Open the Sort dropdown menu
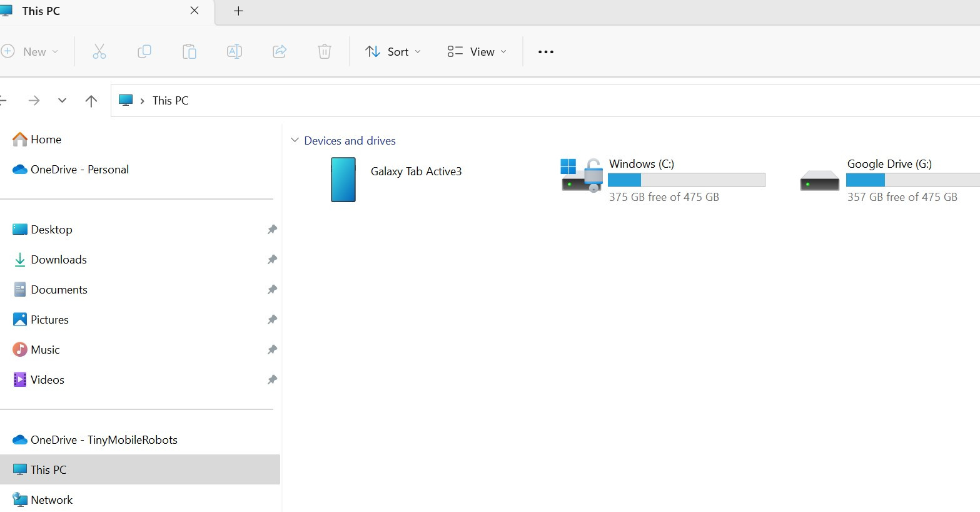Screen dimensions: 980x512 tap(393, 52)
